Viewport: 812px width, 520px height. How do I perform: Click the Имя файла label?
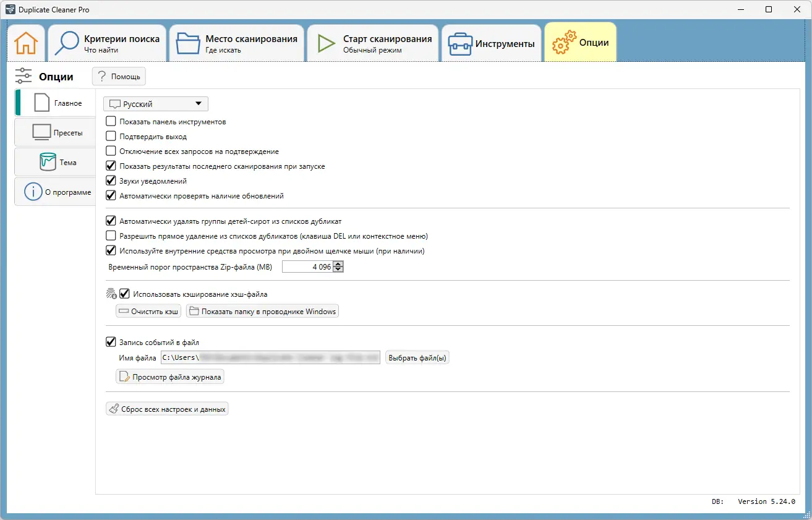coord(137,357)
